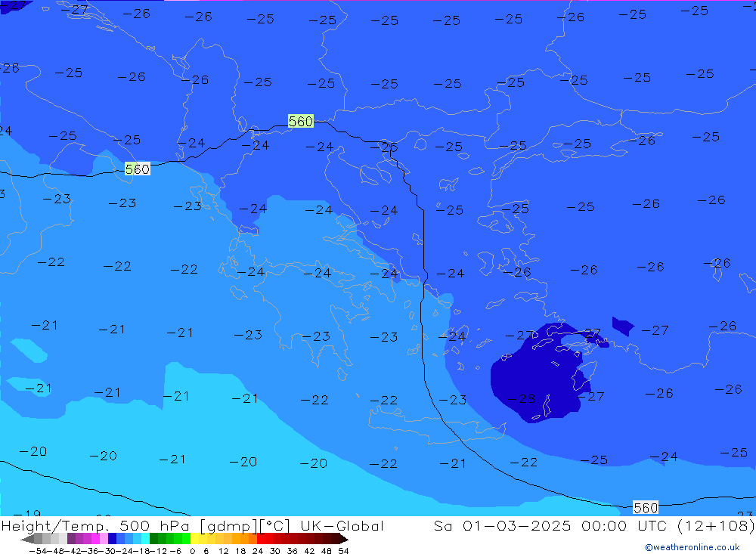
Task: Click the forecast date 'Sa 01-03-2025'
Action: [502, 525]
